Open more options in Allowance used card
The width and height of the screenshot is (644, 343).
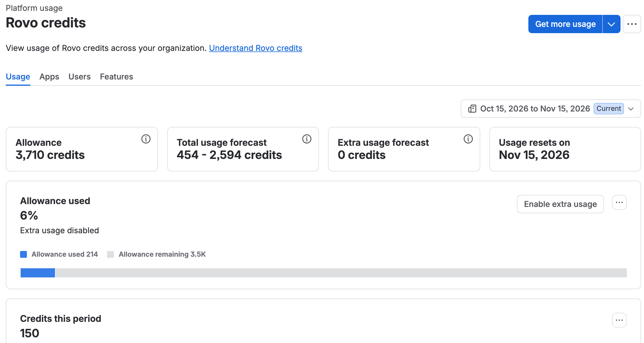coord(619,202)
